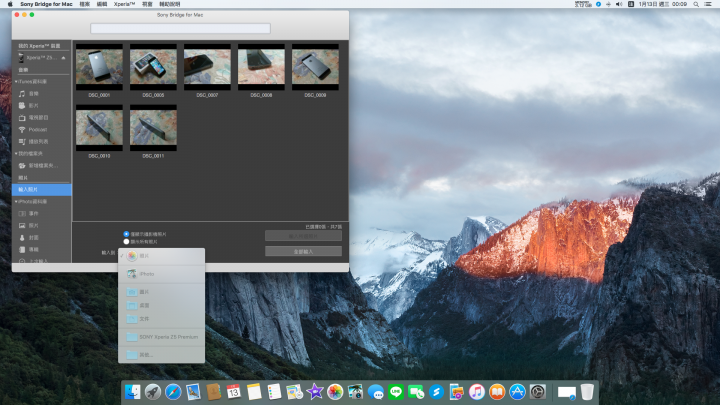Choose the Other… folder option
720x405 pixels.
(x=161, y=354)
